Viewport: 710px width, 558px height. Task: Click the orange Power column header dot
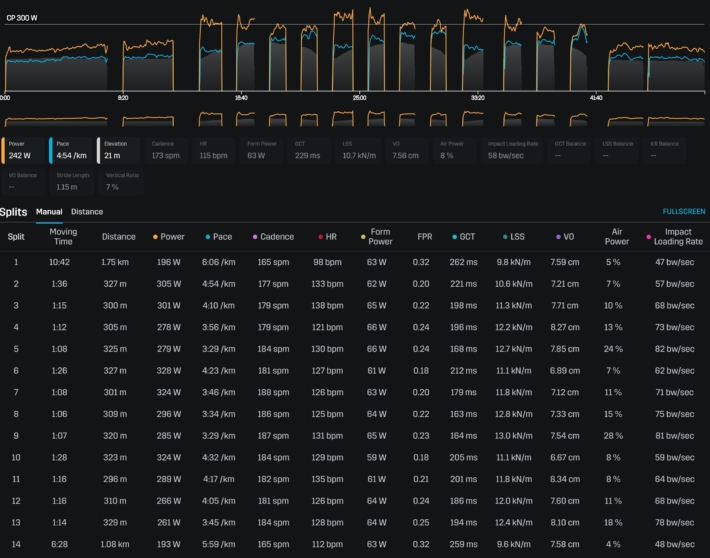coord(155,237)
